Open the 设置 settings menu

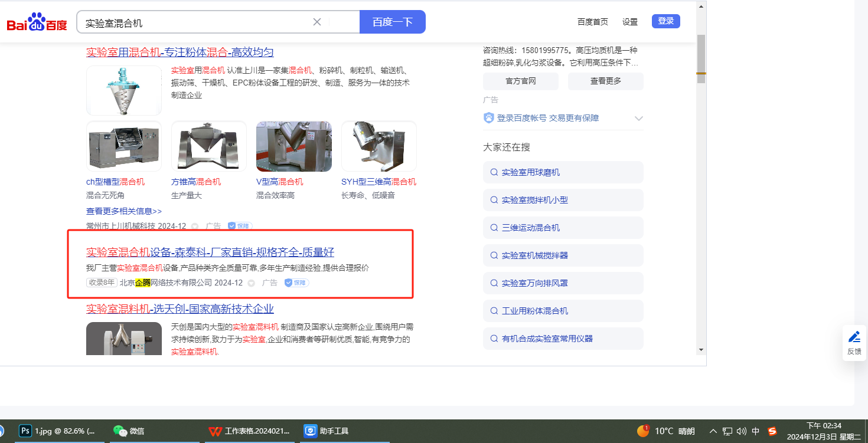tap(630, 22)
